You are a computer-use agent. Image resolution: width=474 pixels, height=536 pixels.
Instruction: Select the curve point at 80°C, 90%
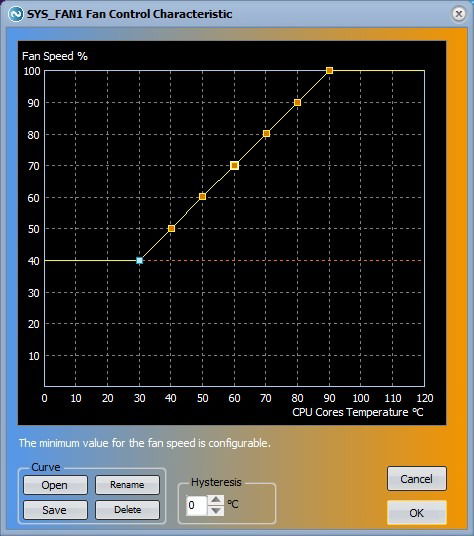pyautogui.click(x=297, y=103)
